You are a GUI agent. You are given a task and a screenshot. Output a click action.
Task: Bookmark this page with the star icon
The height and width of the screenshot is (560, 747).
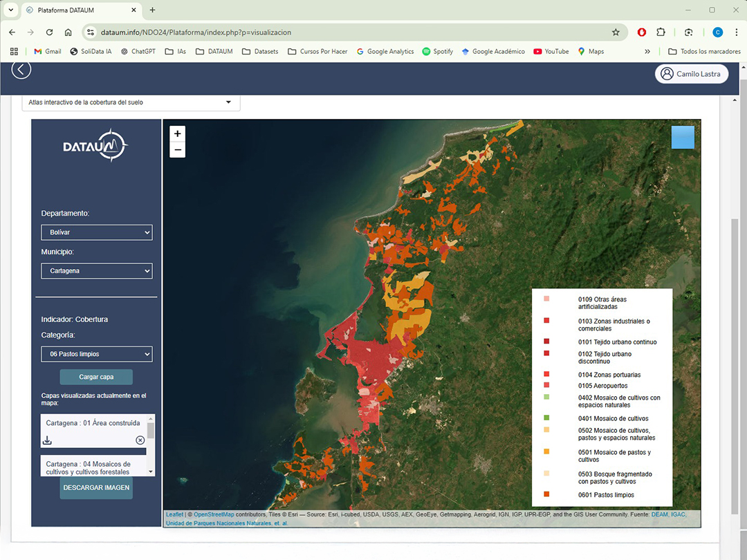click(616, 32)
